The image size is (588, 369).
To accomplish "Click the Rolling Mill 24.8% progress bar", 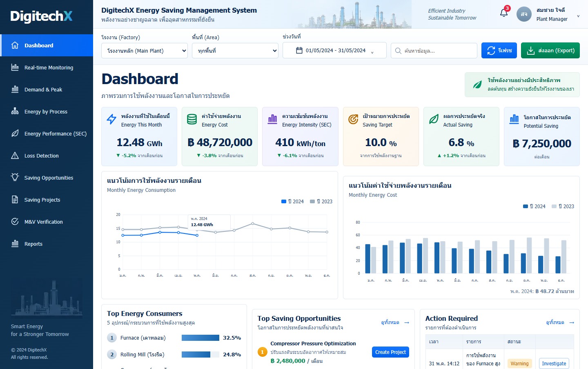I will pos(200,355).
